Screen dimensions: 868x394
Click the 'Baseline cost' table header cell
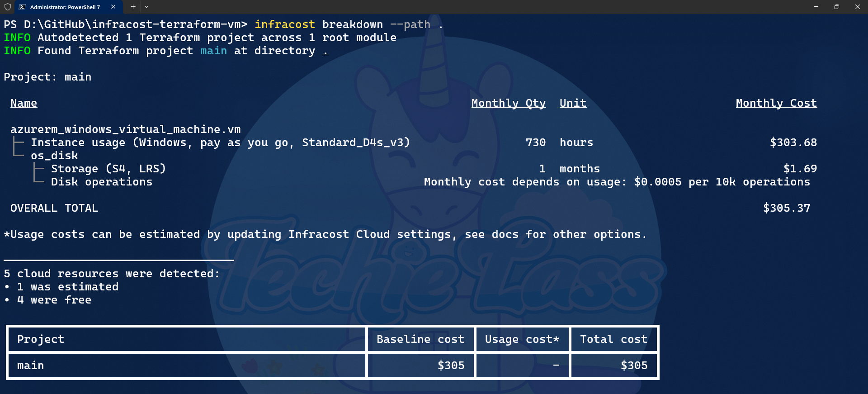point(420,339)
